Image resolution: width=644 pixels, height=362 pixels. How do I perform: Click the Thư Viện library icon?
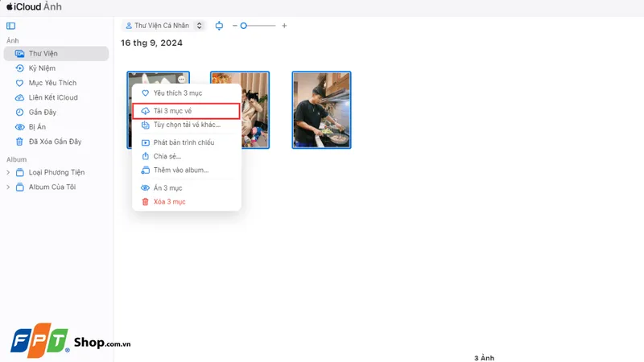19,54
